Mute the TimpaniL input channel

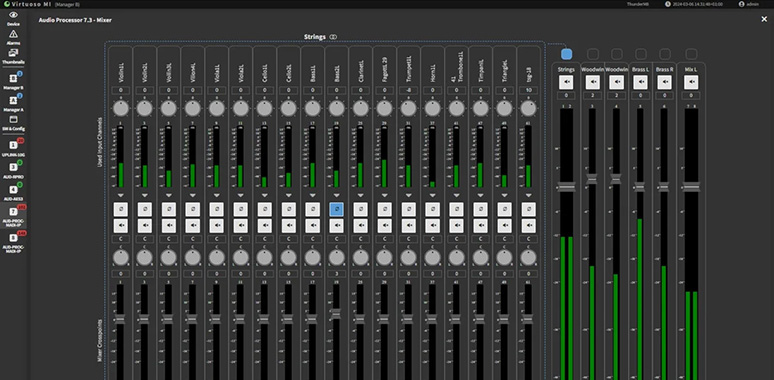(x=481, y=226)
